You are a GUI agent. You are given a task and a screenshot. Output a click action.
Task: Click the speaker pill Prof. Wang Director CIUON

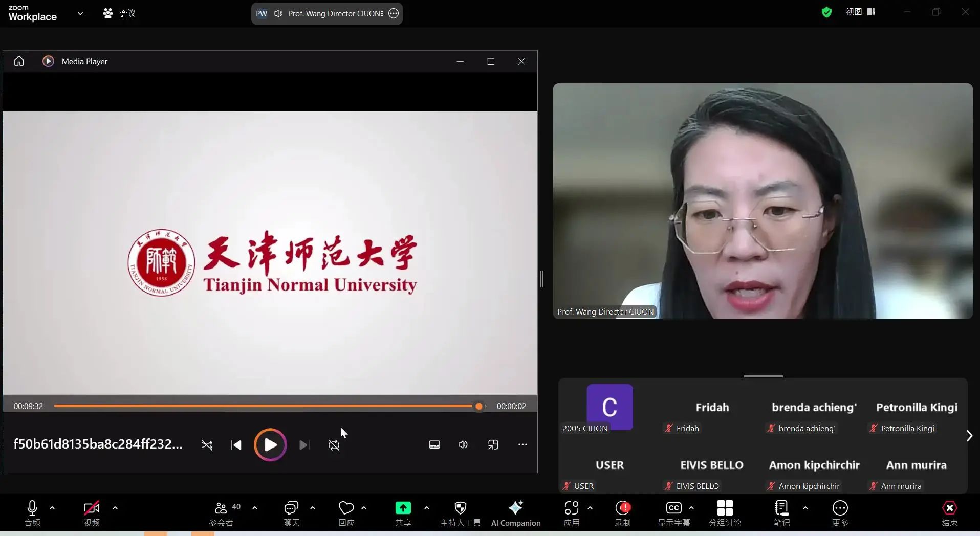pyautogui.click(x=326, y=14)
